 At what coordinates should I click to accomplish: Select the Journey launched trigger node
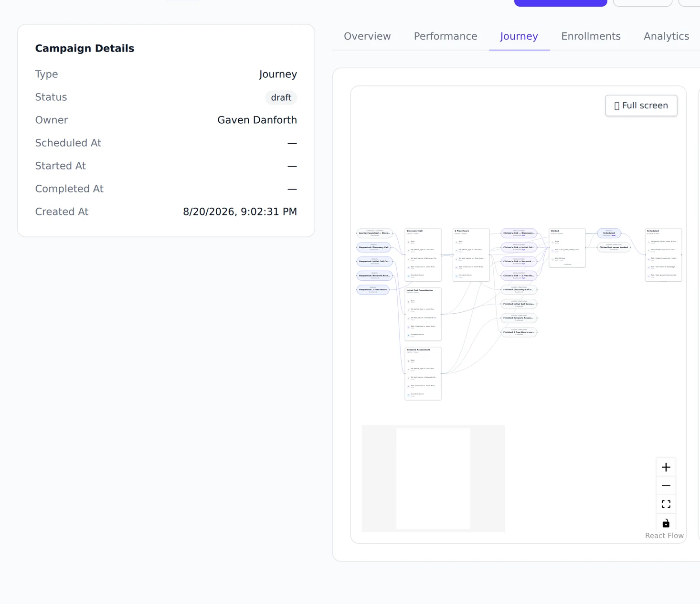tap(374, 233)
